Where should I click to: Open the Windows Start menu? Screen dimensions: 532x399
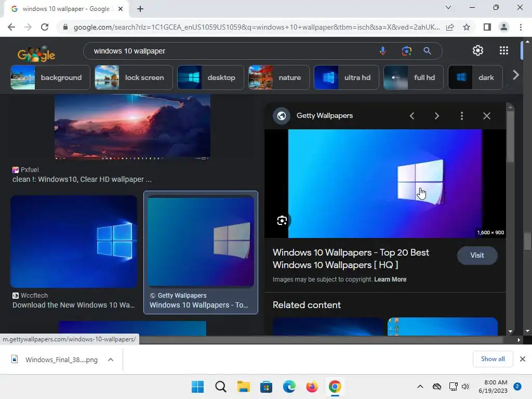coord(198,387)
